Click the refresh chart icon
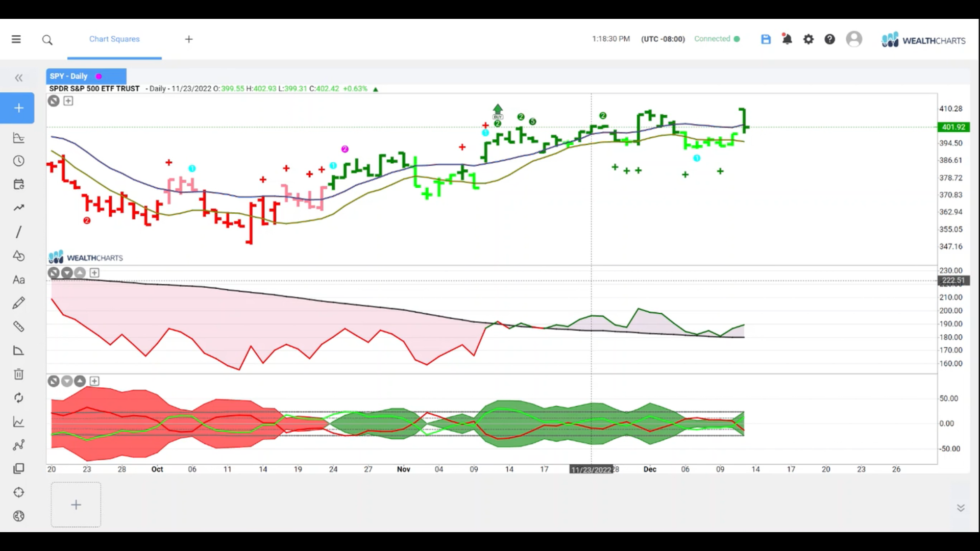This screenshot has width=980, height=551. click(19, 398)
